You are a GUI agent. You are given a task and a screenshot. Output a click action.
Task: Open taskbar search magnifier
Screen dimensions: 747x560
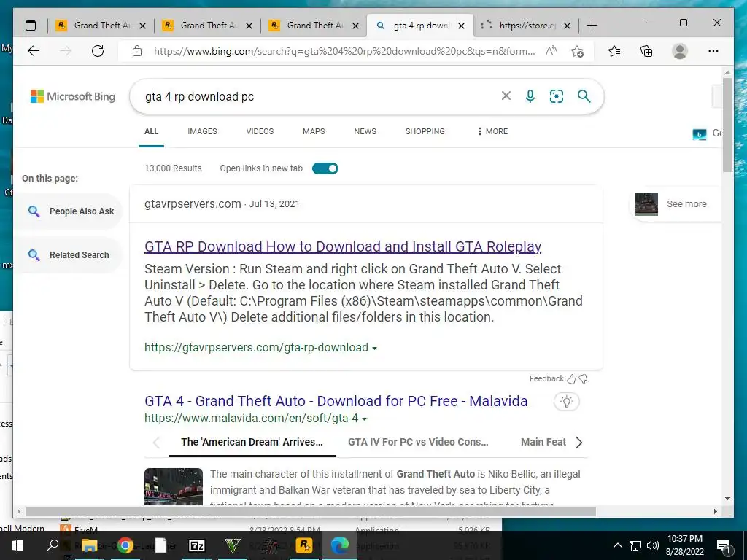tap(53, 545)
